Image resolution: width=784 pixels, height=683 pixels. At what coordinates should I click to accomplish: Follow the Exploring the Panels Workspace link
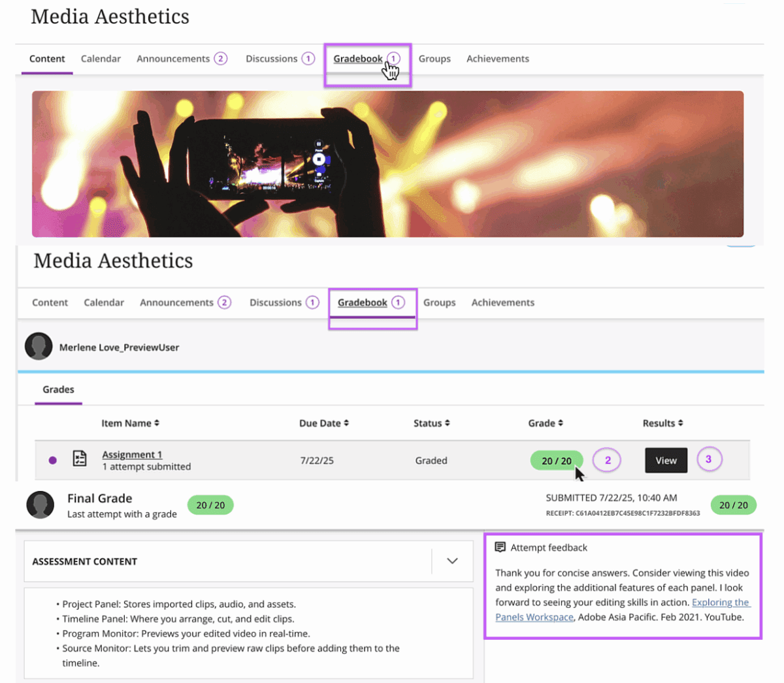(720, 603)
